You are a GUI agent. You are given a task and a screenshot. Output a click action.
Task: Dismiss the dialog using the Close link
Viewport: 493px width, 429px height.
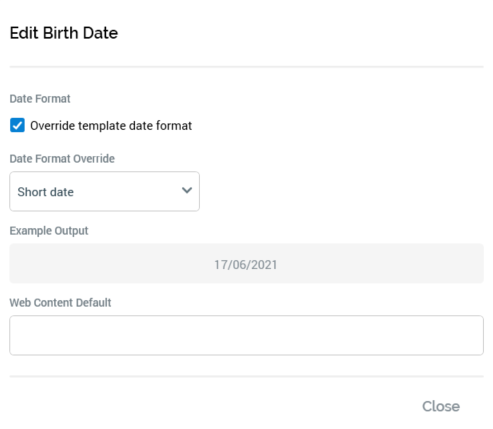(441, 406)
